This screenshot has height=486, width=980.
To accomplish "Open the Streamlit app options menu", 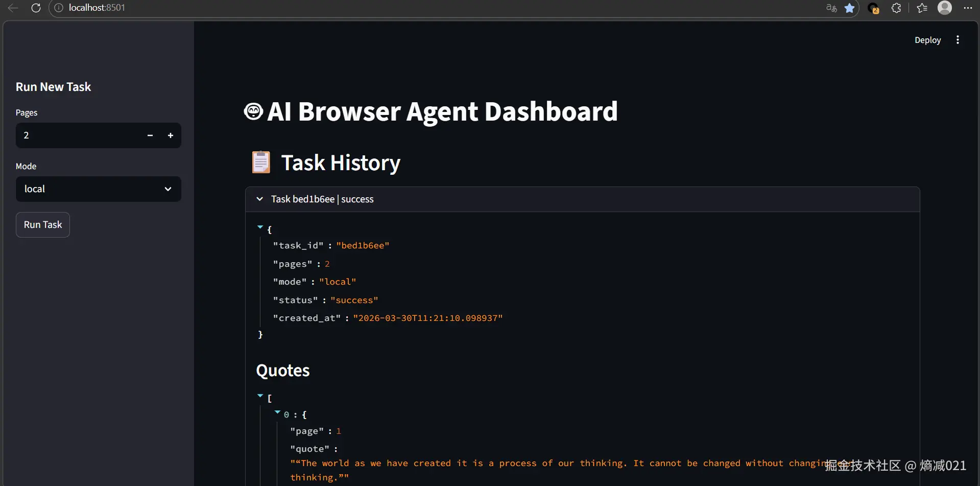I will pyautogui.click(x=958, y=40).
